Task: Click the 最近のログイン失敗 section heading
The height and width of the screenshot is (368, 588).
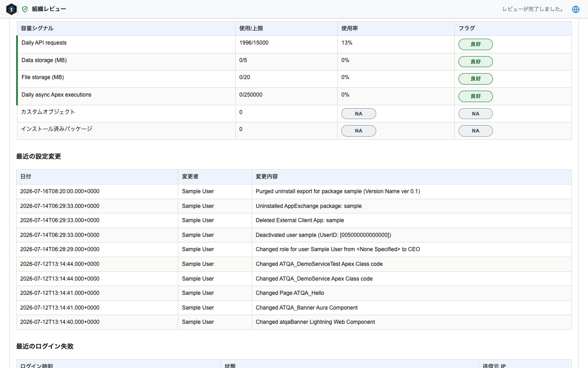Action: pyautogui.click(x=45, y=346)
